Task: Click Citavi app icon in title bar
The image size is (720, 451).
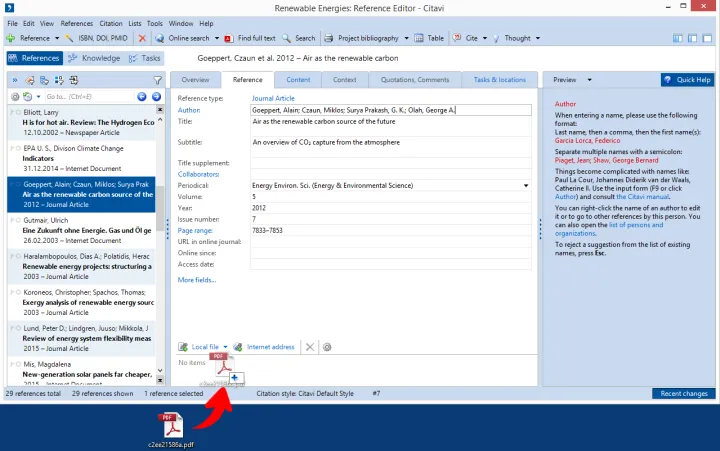Action: coord(9,7)
